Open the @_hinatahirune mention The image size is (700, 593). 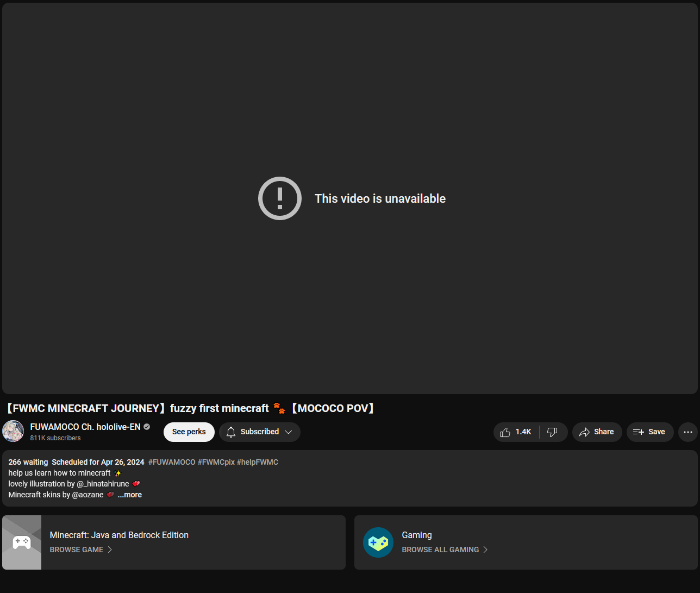coord(103,484)
